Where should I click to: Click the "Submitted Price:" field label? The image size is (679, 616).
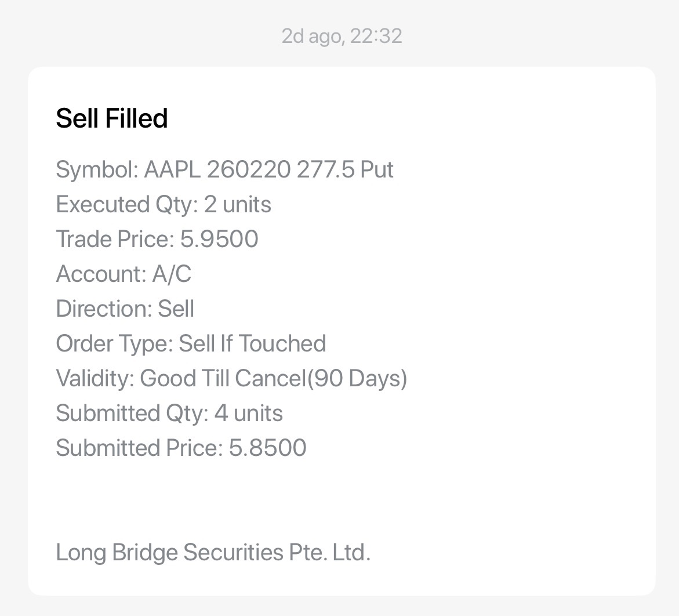click(139, 448)
